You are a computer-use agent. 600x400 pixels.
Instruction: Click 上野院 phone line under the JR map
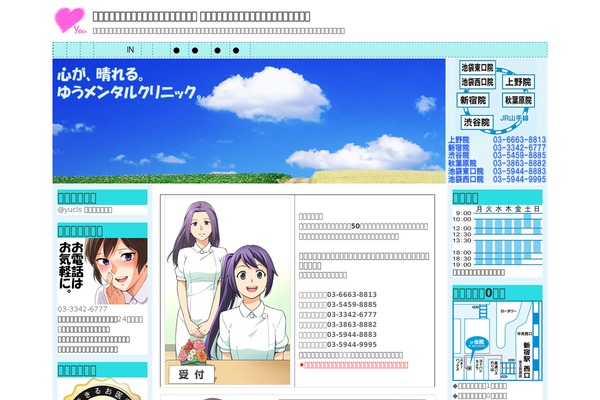pyautogui.click(x=497, y=140)
